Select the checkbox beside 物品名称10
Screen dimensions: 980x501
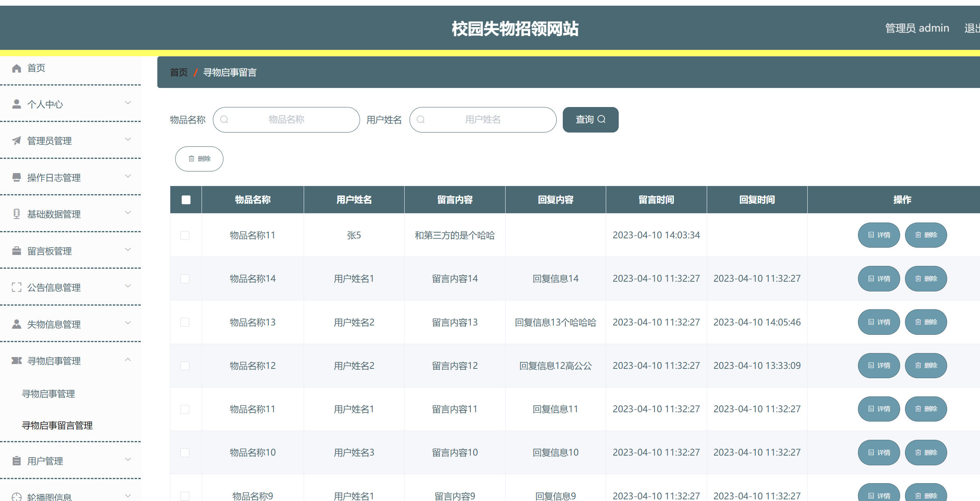(x=185, y=452)
